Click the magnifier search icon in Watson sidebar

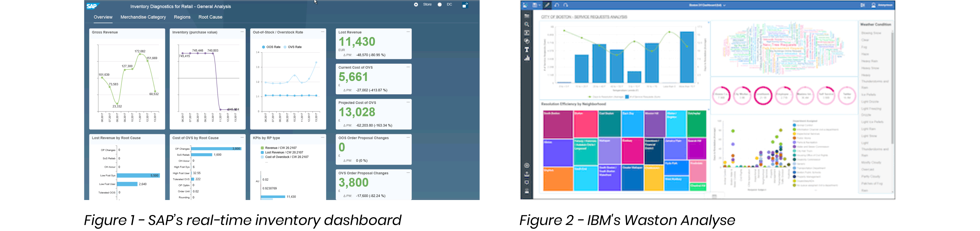pos(527,24)
